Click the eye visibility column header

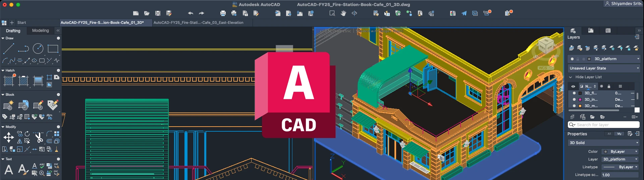573,87
